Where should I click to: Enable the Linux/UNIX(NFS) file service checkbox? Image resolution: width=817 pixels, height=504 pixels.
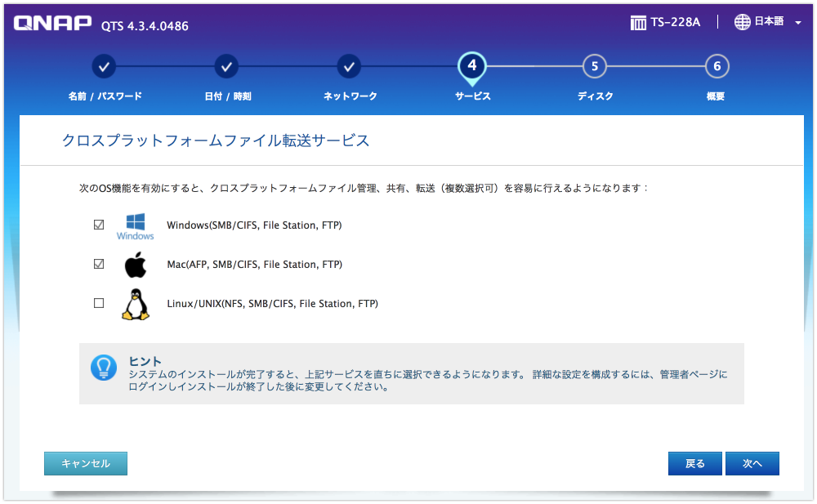[99, 302]
